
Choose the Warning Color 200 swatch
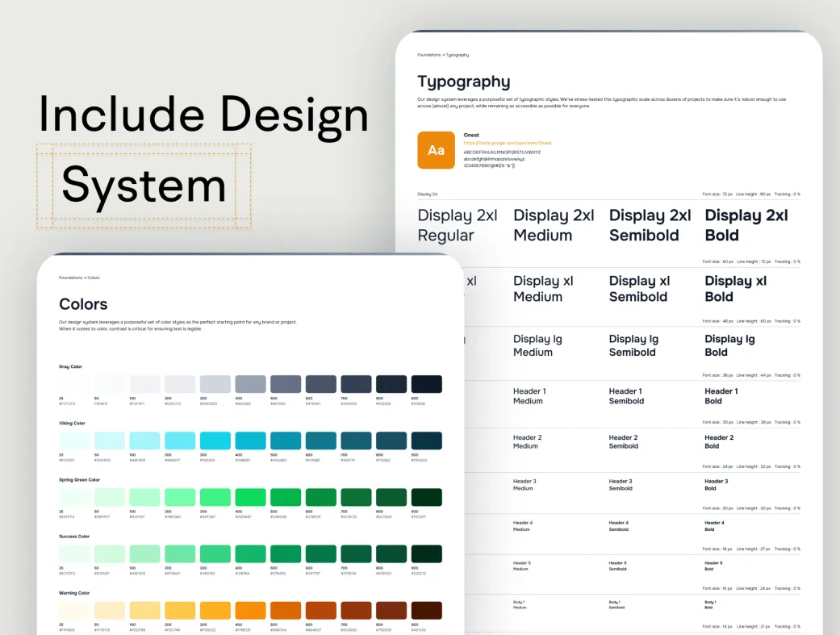point(180,610)
